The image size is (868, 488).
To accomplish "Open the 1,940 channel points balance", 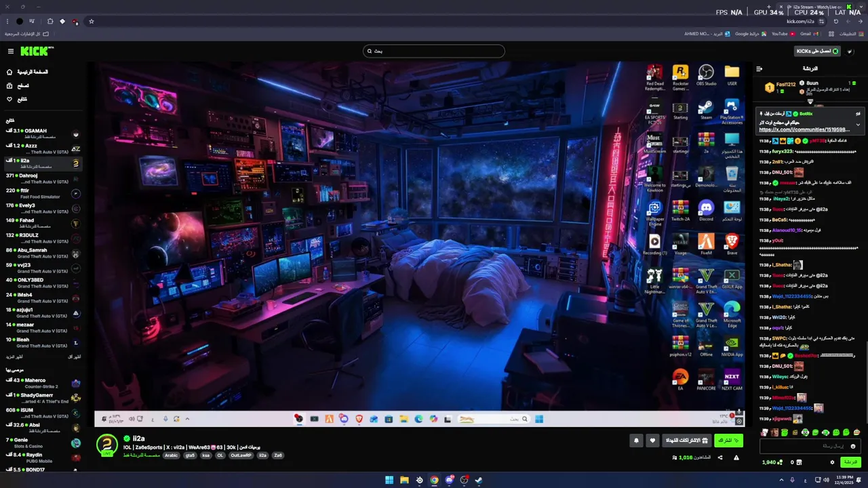I will click(x=771, y=462).
